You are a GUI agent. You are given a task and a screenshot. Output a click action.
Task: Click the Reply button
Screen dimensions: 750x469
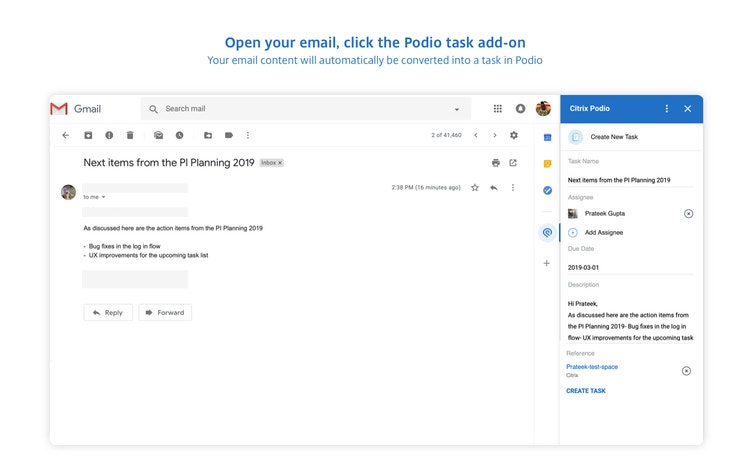pyautogui.click(x=108, y=313)
